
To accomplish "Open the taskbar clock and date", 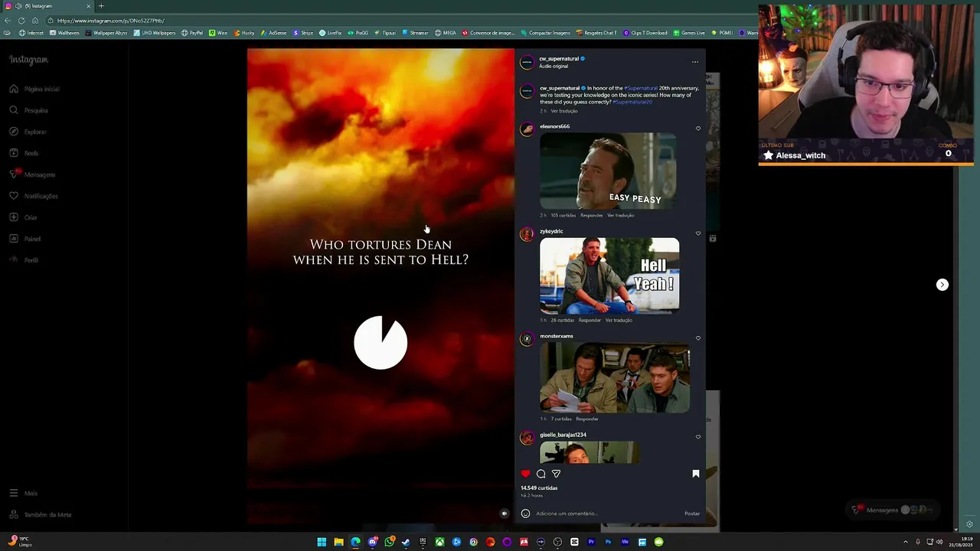I will tap(962, 542).
